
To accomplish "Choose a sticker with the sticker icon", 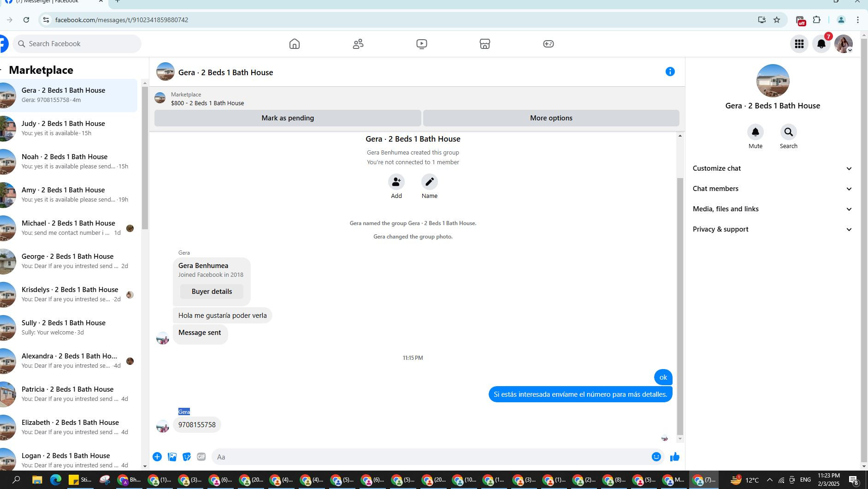I will pos(187,457).
